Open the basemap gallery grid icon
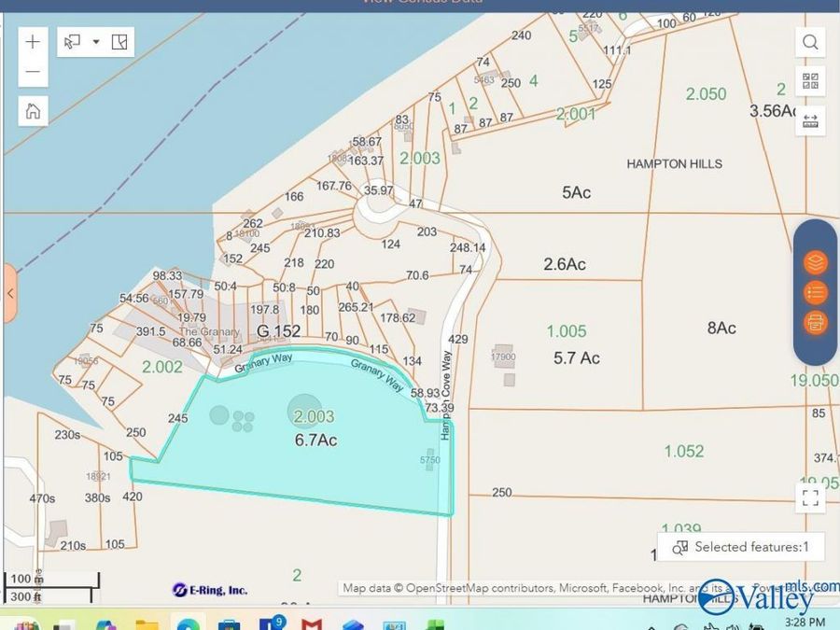Viewport: 840px width, 630px height. coord(810,81)
